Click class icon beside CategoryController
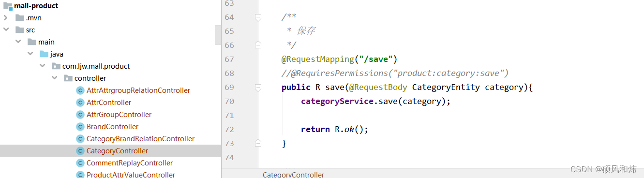 tap(80, 151)
